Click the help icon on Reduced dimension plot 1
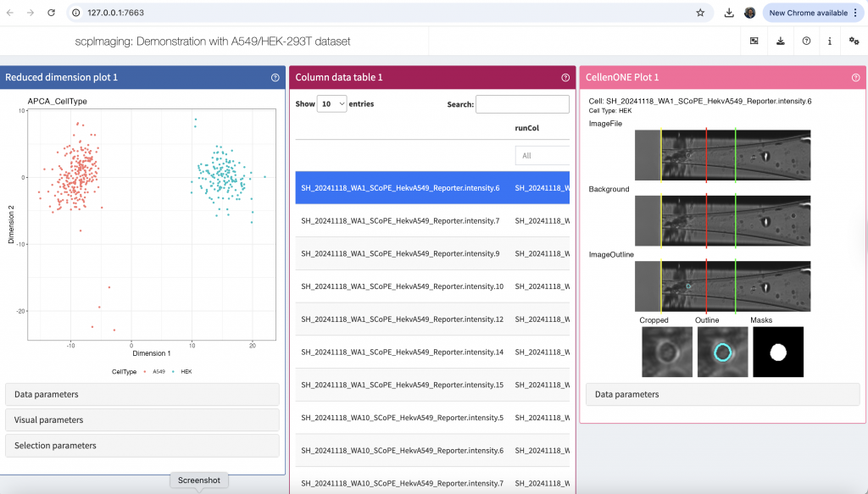This screenshot has width=868, height=494. coord(274,77)
